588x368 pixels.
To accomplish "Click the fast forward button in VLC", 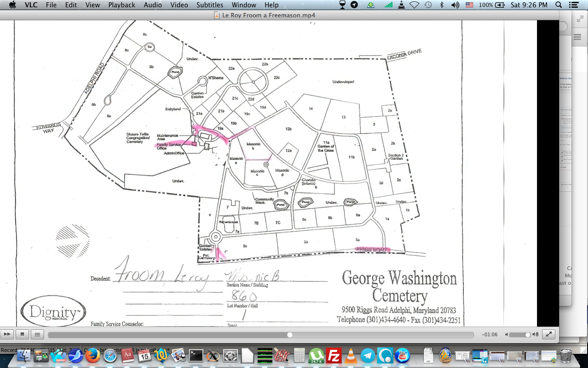I will (6, 334).
